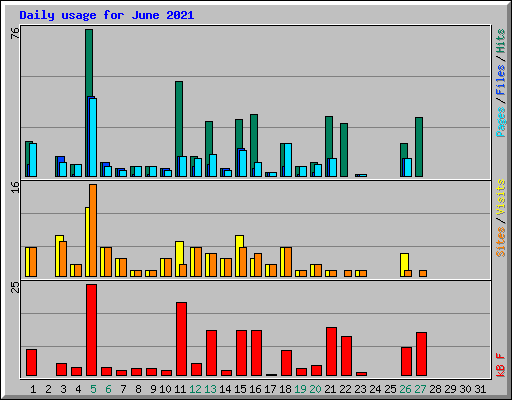
Task: Click day label '7' on the x-axis
Action: click(x=123, y=389)
